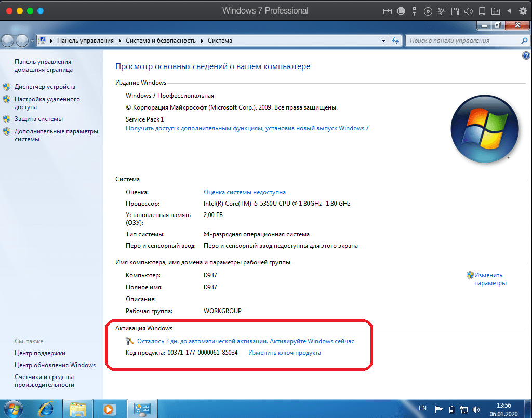The height and width of the screenshot is (418, 532).
Task: Click shared folder icon in VM title bar
Action: coord(496,11)
